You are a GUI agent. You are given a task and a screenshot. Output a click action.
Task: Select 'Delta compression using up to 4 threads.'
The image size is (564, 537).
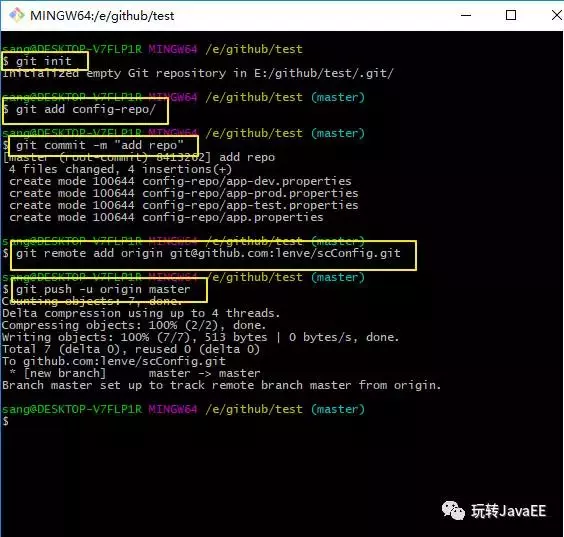click(x=141, y=313)
